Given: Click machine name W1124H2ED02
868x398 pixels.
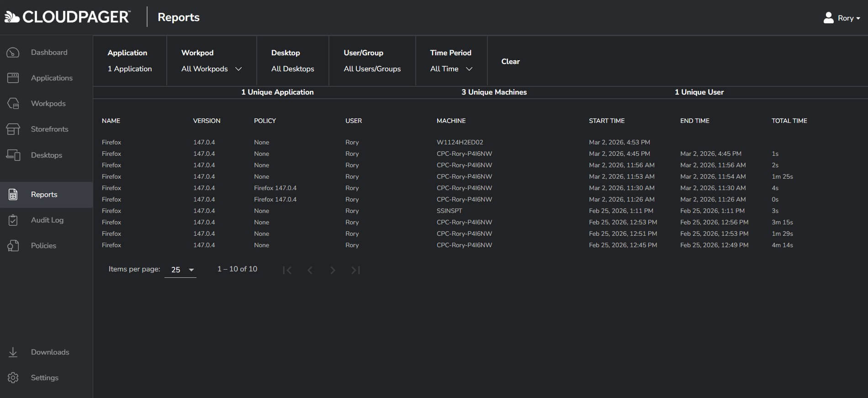Looking at the screenshot, I should click(460, 143).
